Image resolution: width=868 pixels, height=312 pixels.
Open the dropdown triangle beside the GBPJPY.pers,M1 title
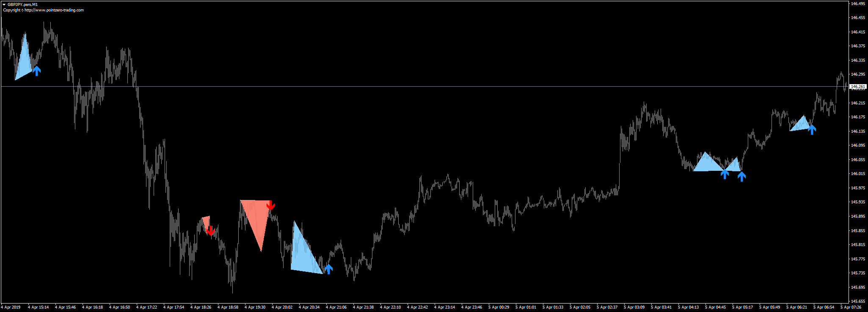(x=4, y=4)
